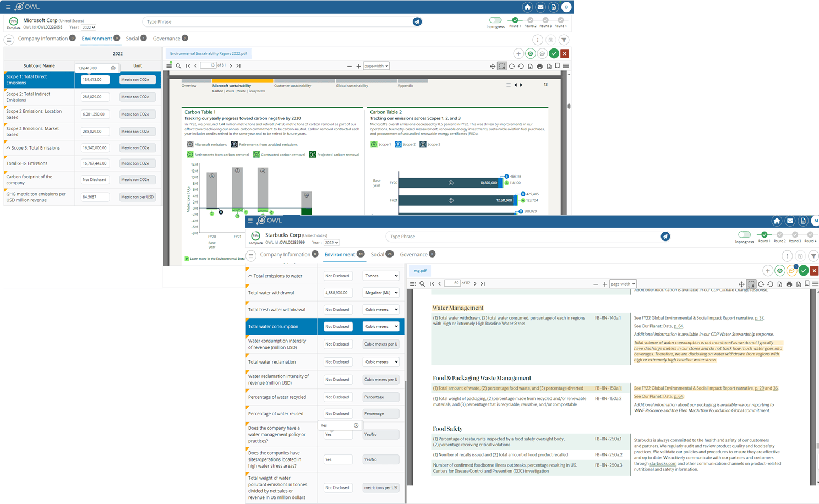Image resolution: width=819 pixels, height=504 pixels.
Task: Switch to the Social tab in the Starbucks window
Action: point(378,254)
